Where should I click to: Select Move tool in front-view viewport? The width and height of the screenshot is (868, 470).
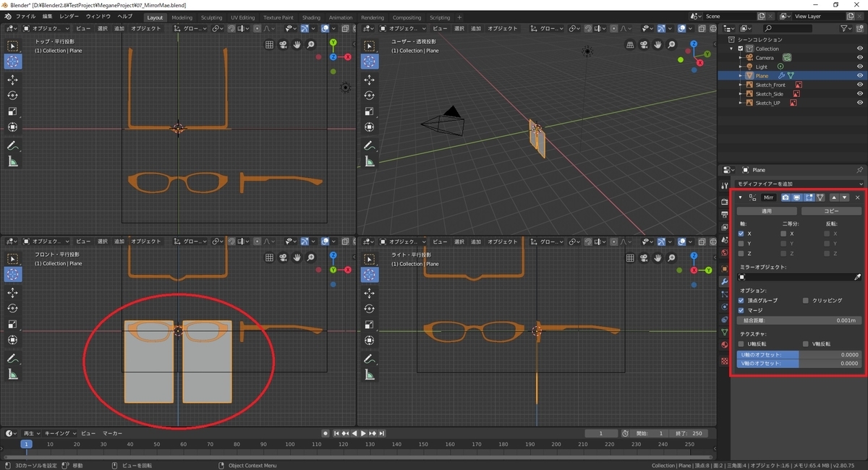tap(12, 292)
